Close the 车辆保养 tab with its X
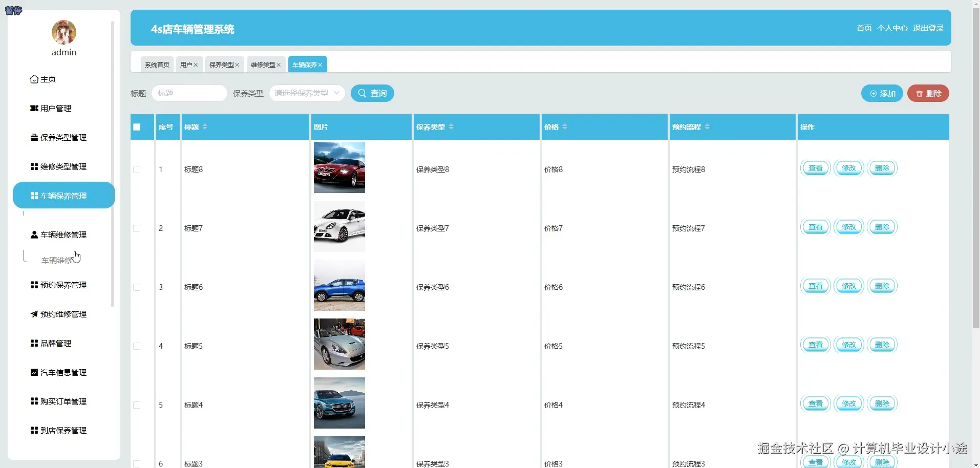The height and width of the screenshot is (468, 980). pyautogui.click(x=320, y=65)
